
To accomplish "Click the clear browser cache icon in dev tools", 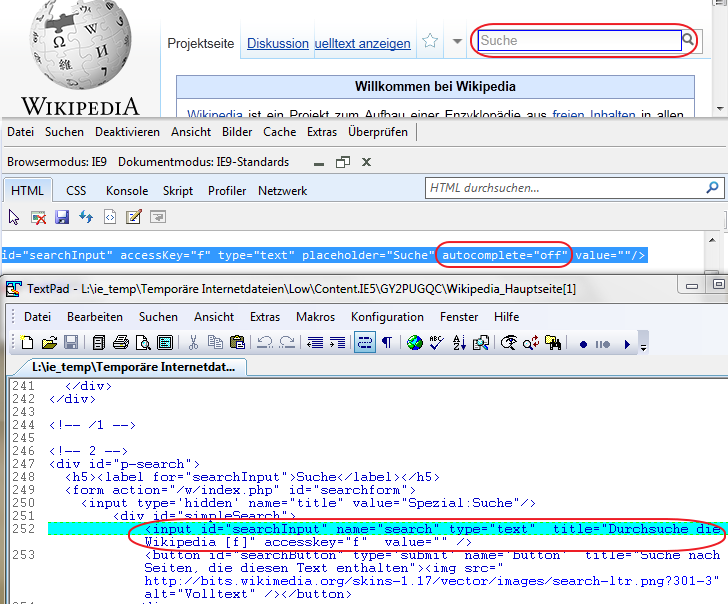I will tap(38, 217).
